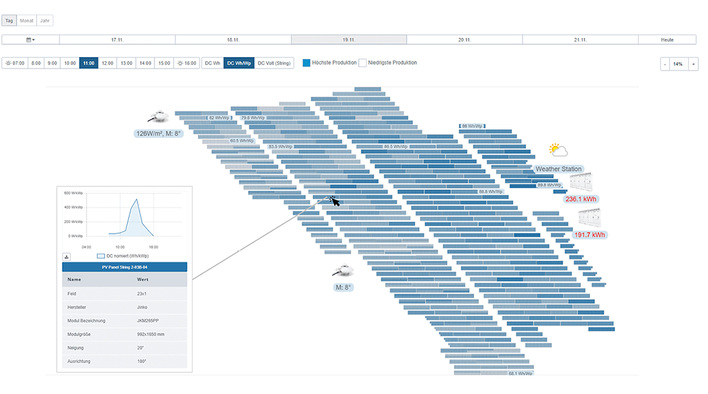This screenshot has width=708, height=394.
Task: Select the sunset 16:00 time slot
Action: pos(187,63)
